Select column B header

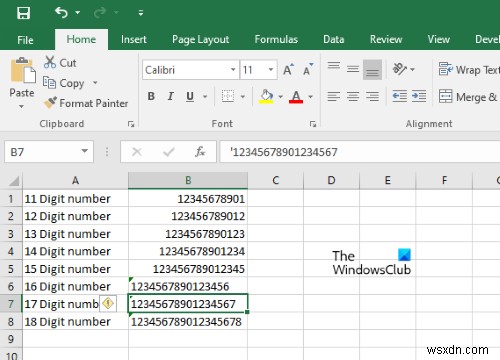[x=188, y=181]
